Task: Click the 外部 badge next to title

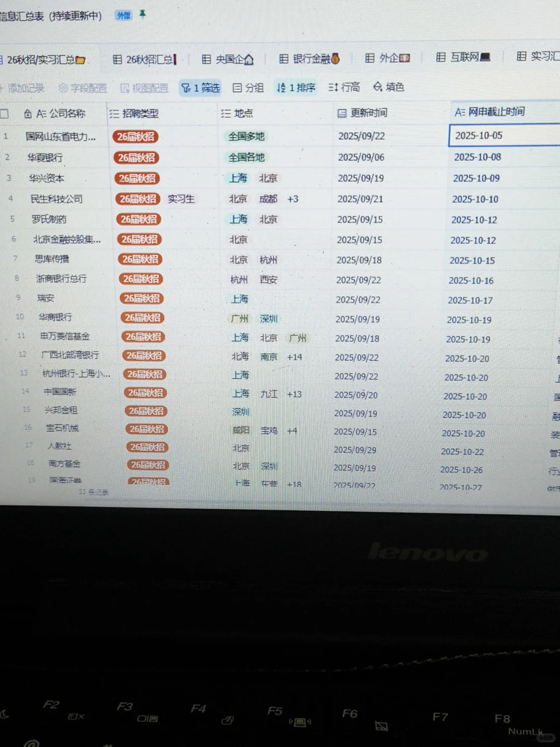Action: [124, 16]
